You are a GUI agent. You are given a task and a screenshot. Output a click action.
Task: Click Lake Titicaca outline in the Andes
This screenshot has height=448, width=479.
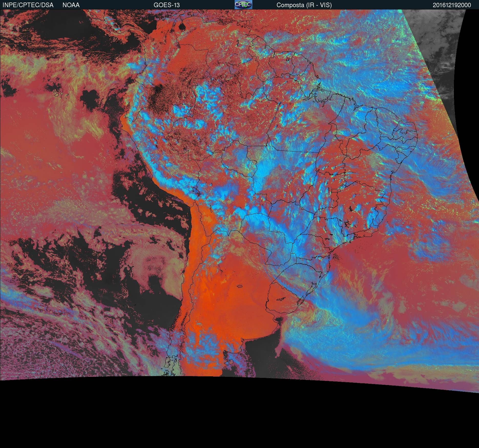click(x=195, y=191)
